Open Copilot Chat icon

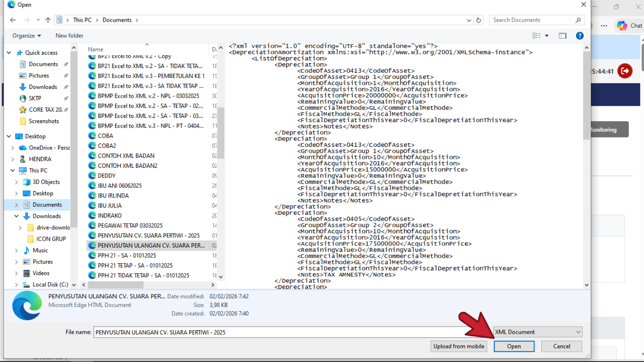[622, 26]
